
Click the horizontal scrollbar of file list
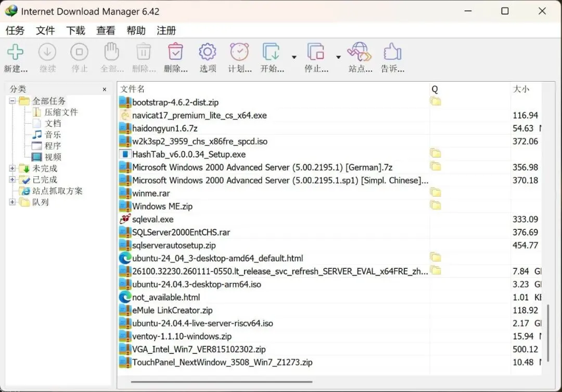click(x=222, y=382)
